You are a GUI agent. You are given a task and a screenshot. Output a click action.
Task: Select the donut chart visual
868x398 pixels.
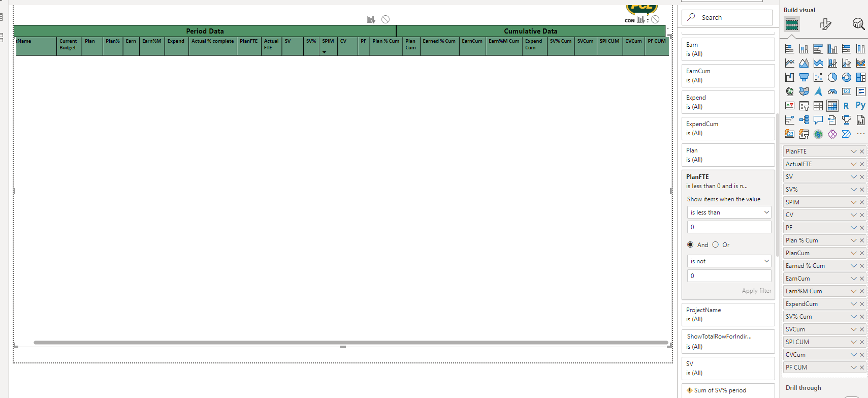click(x=846, y=78)
